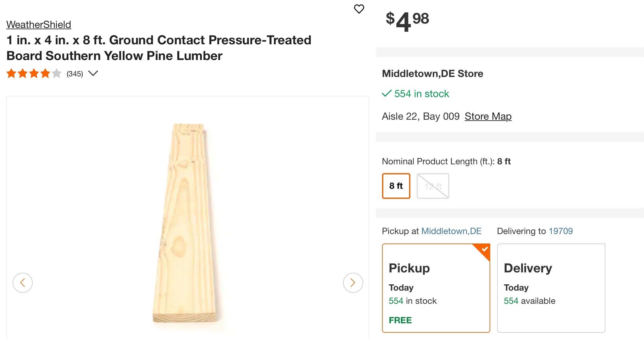Click the orange star rating
Viewport: 644px width, 339px height.
pyautogui.click(x=34, y=74)
